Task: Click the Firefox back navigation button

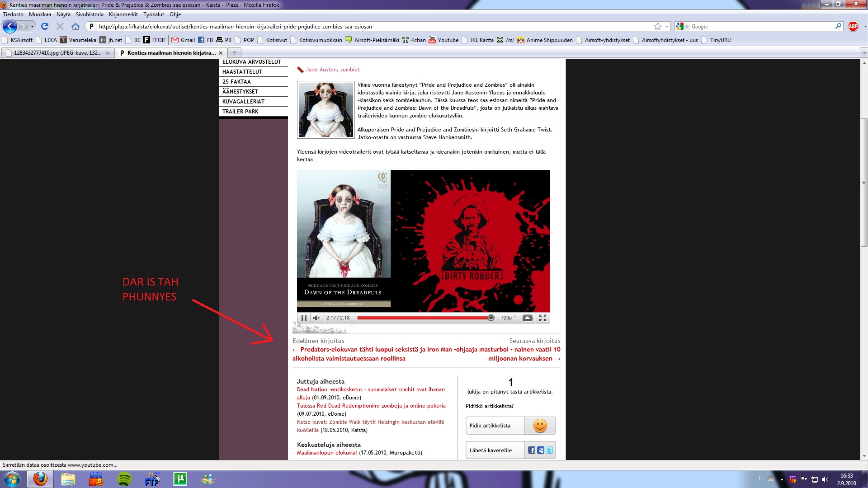Action: click(x=9, y=26)
